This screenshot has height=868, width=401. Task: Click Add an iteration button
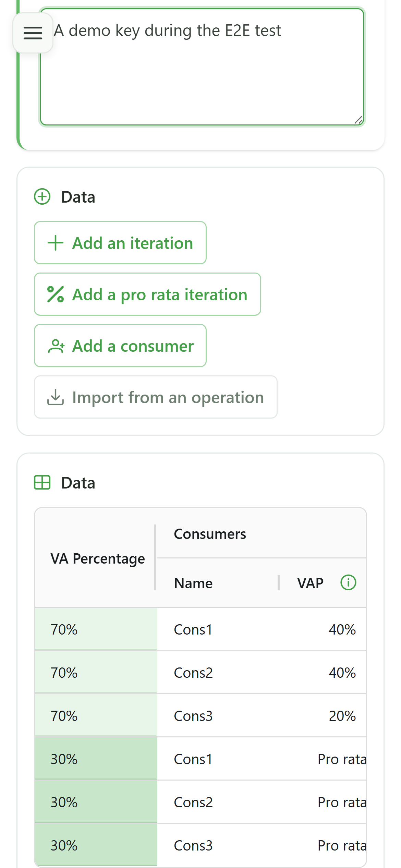120,243
